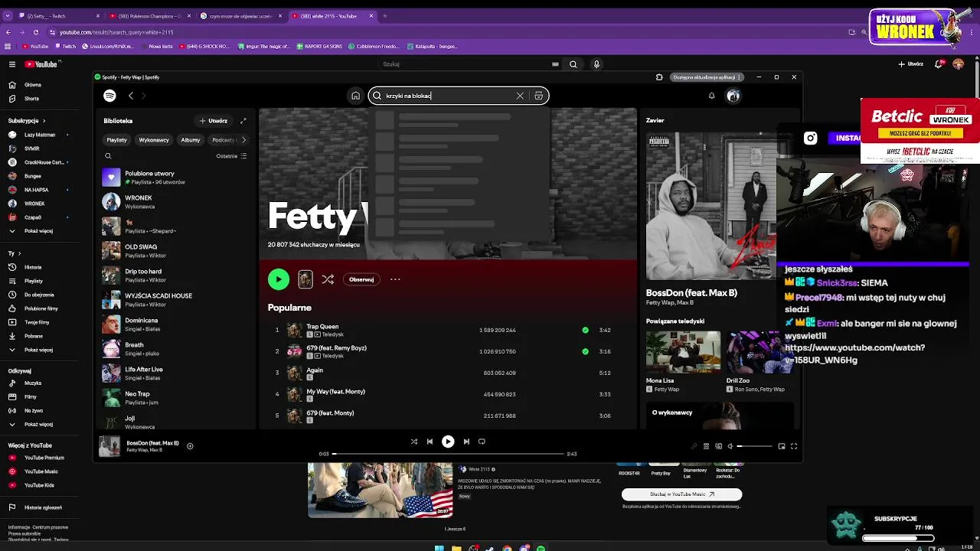The height and width of the screenshot is (551, 980).
Task: Open Historia in YouTube sidebar
Action: [32, 267]
